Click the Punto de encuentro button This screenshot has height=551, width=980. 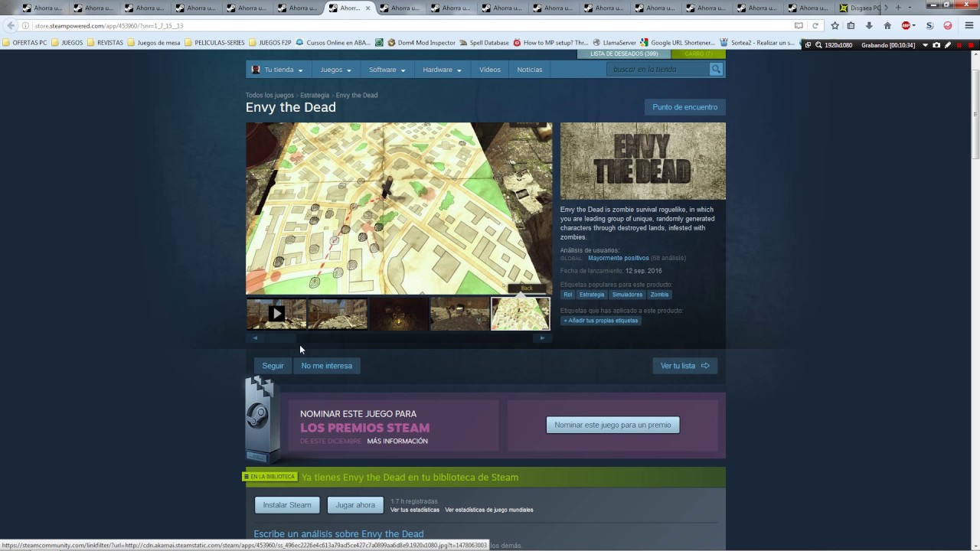click(685, 107)
